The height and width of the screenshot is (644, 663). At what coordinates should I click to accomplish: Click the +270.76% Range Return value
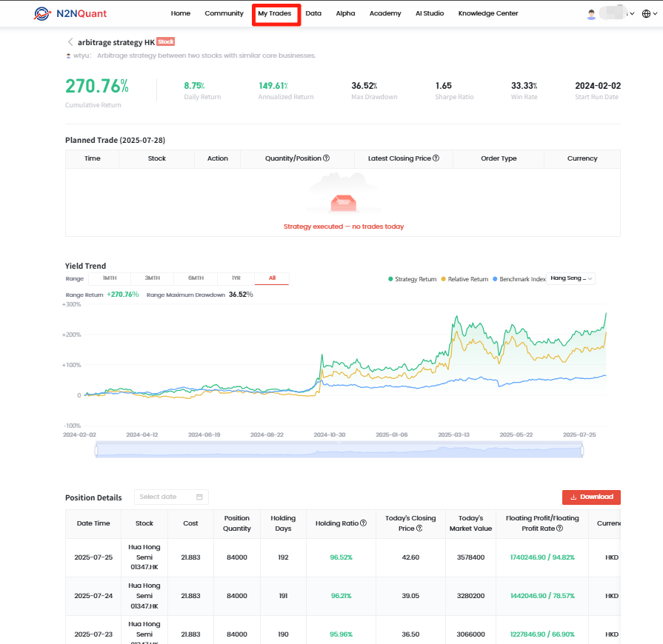[123, 295]
